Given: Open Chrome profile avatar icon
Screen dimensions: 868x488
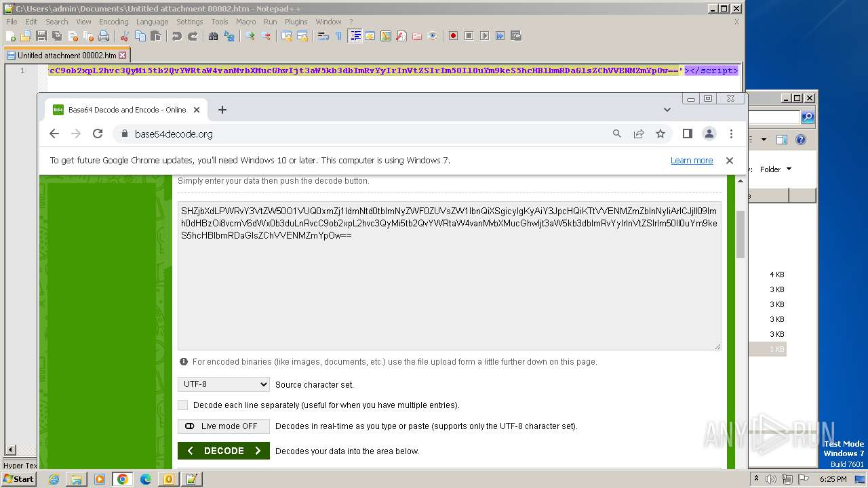Looking at the screenshot, I should [x=709, y=134].
